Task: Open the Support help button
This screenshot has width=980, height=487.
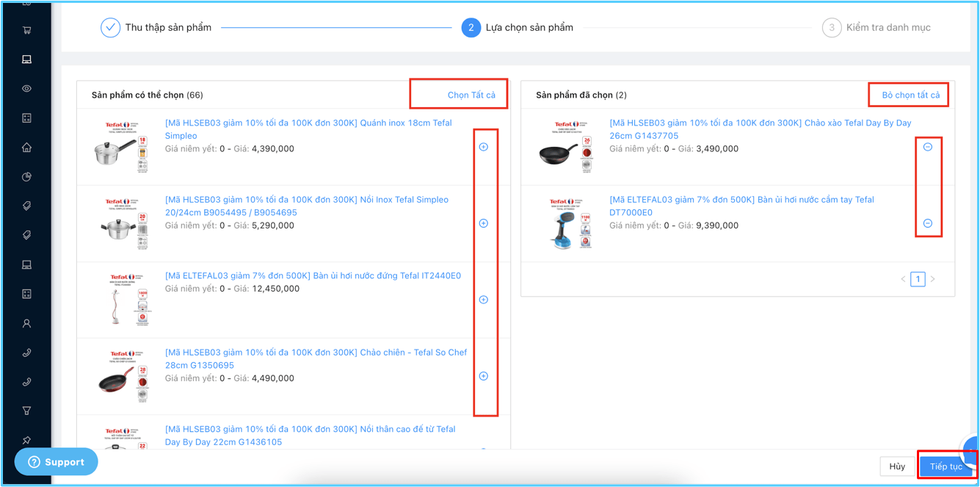Action: (57, 462)
